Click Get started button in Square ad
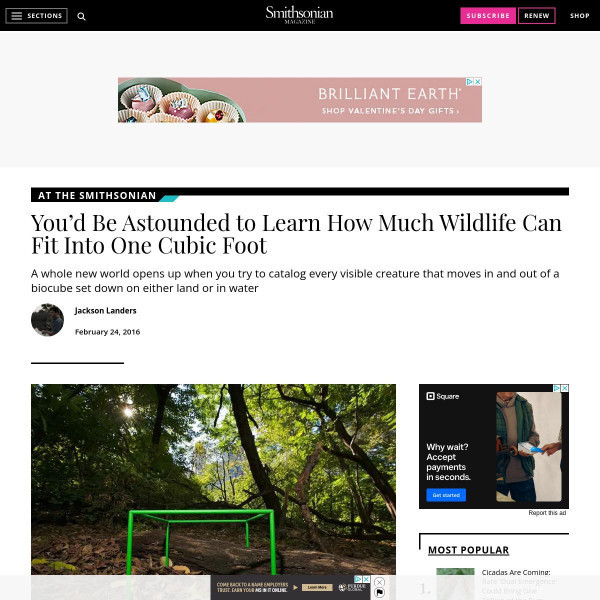 click(446, 495)
